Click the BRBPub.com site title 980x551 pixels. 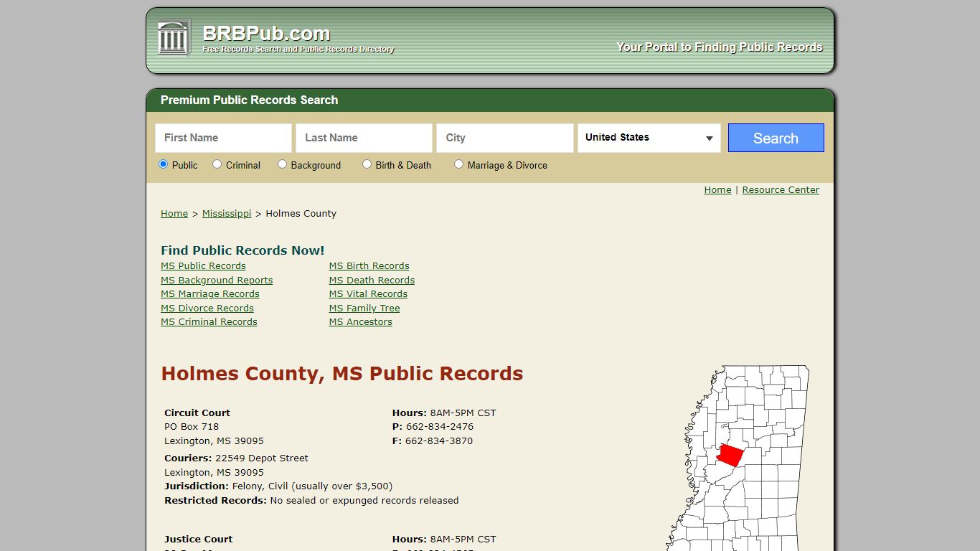[266, 33]
